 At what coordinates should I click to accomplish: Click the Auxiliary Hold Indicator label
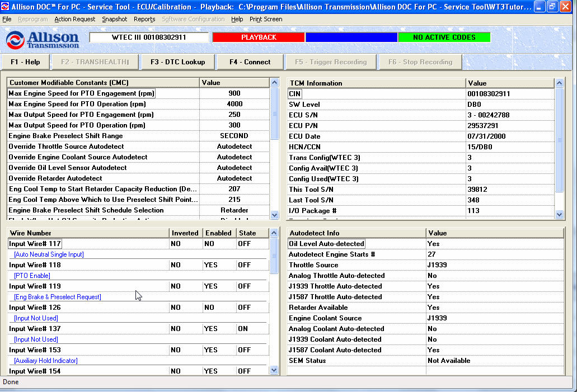pyautogui.click(x=46, y=361)
